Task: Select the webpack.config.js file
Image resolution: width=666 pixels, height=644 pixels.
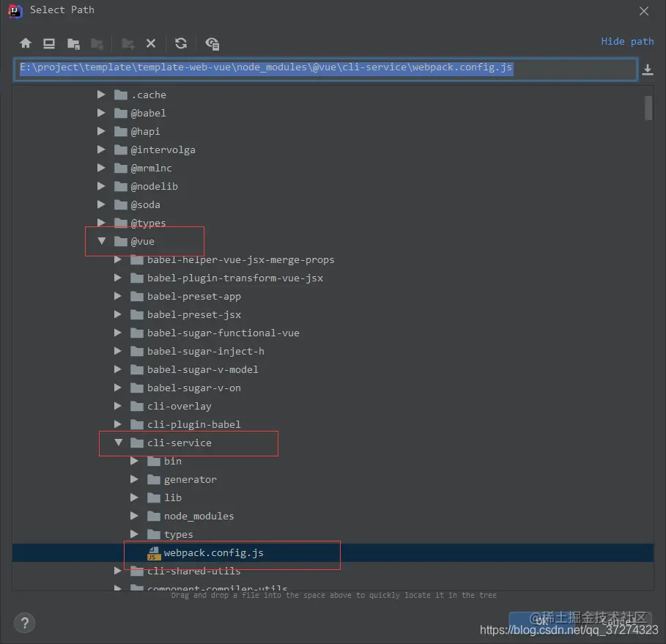Action: point(213,552)
